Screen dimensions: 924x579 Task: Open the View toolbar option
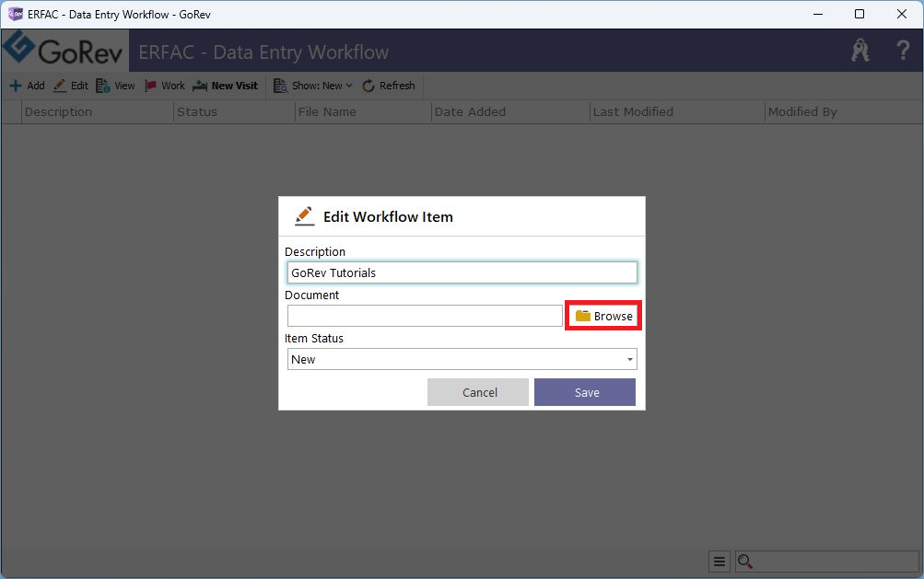(115, 86)
